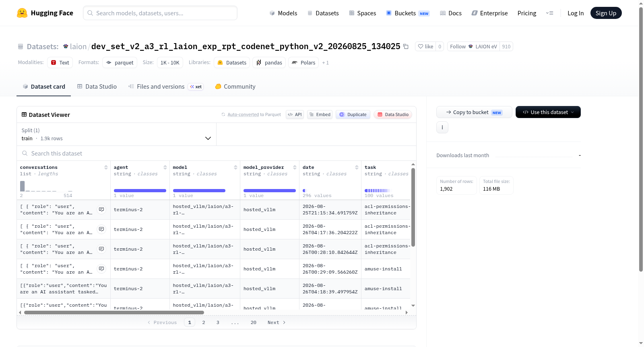The image size is (644, 347).
Task: Open the three-dot more options button
Action: click(442, 127)
